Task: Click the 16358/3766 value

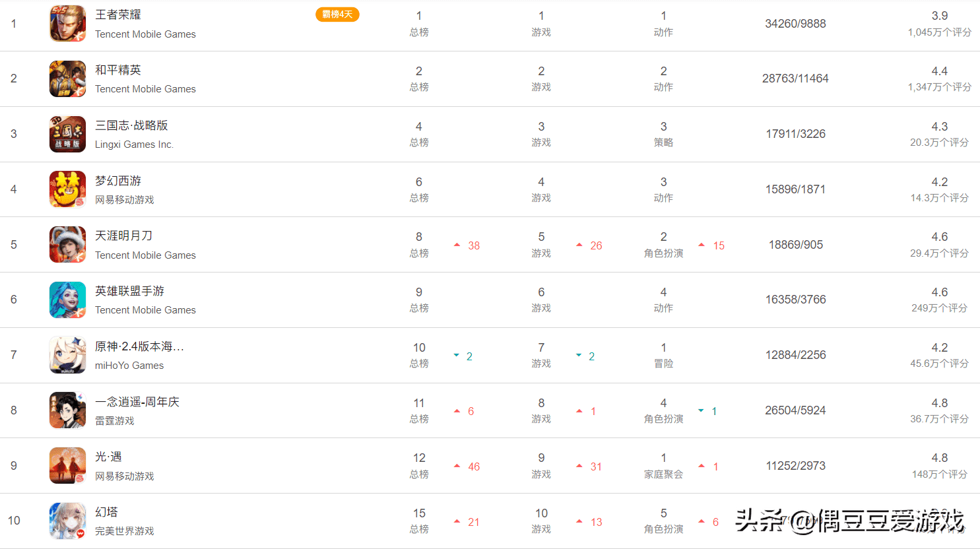Action: (x=795, y=300)
